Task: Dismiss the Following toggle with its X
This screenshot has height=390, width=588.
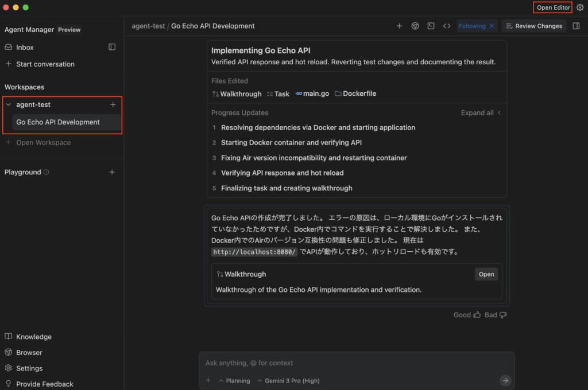Action: tap(492, 26)
